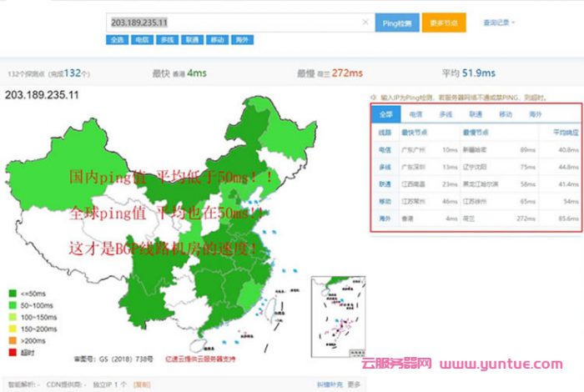The height and width of the screenshot is (392, 584).
Task: Toggle the 多线 filter under the search box
Action: tap(167, 39)
